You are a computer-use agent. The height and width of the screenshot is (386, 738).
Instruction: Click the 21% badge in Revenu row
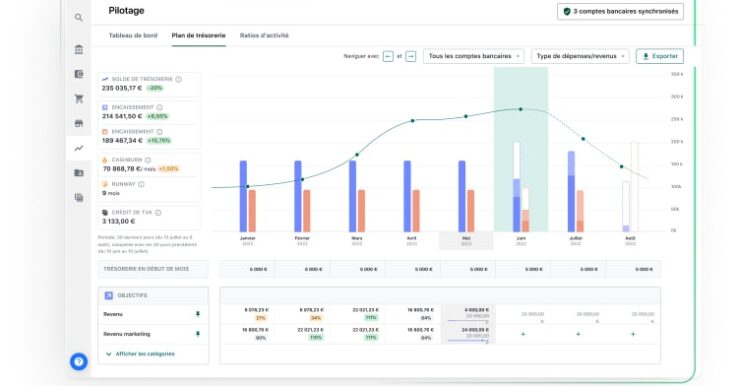261,318
